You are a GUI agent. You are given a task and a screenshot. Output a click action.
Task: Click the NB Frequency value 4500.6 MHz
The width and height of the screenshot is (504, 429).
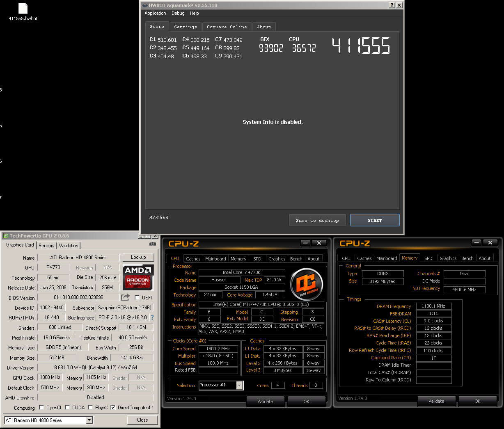click(x=464, y=289)
